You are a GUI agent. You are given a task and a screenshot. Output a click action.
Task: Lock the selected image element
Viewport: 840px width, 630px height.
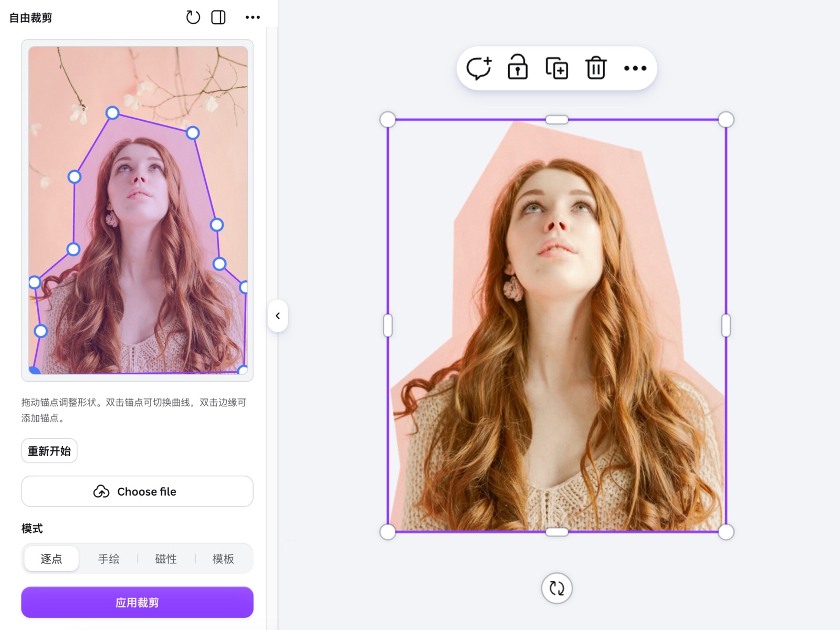518,67
